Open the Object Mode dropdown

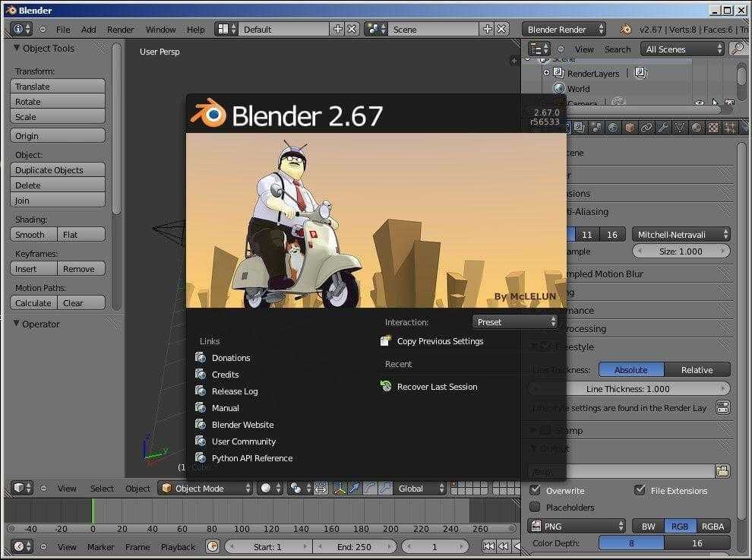[x=205, y=489]
